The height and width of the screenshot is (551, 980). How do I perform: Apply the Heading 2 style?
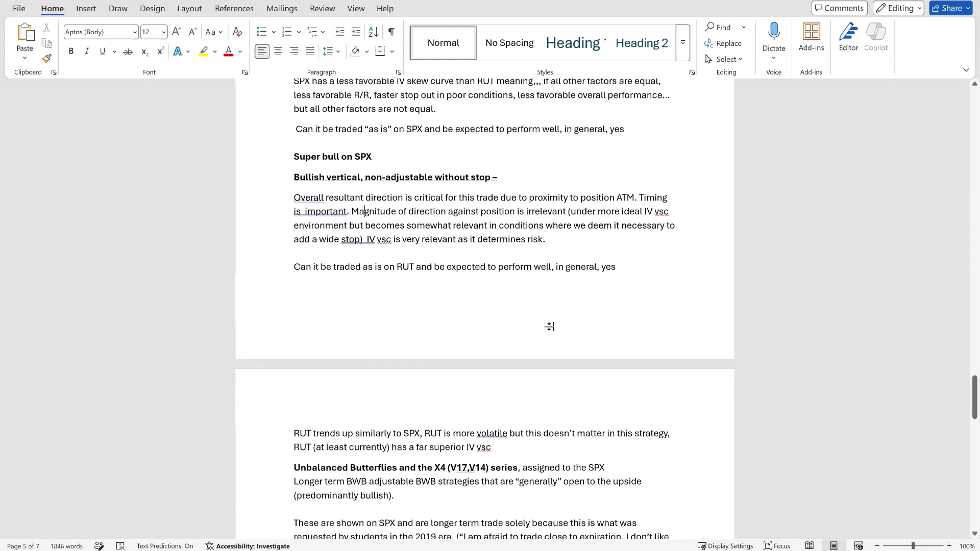tap(642, 43)
